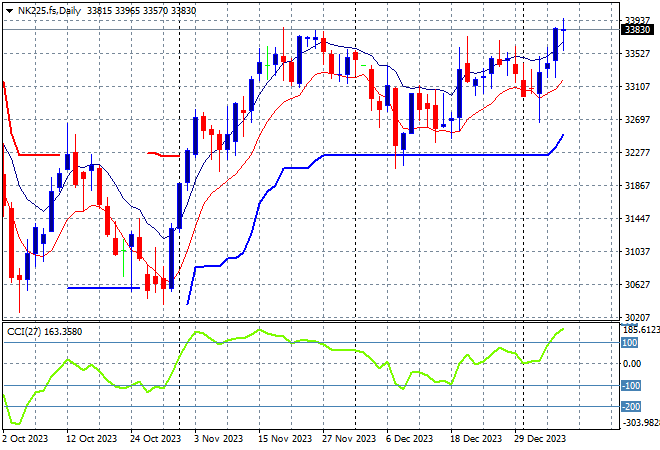The image size is (660, 450).
Task: Select the current price tag 33830
Action: click(x=637, y=30)
